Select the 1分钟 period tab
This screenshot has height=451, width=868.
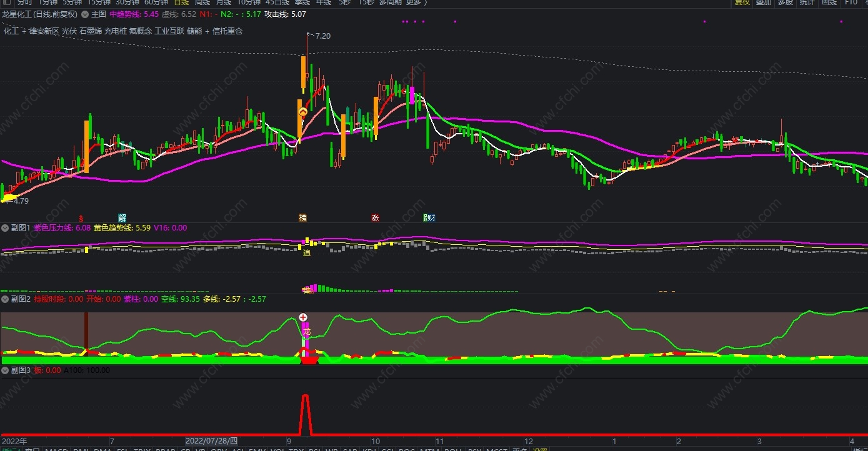click(49, 2)
